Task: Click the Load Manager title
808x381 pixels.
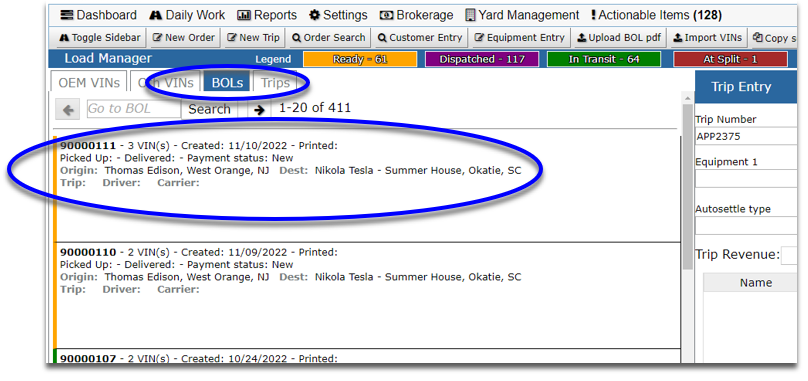Action: pyautogui.click(x=108, y=59)
